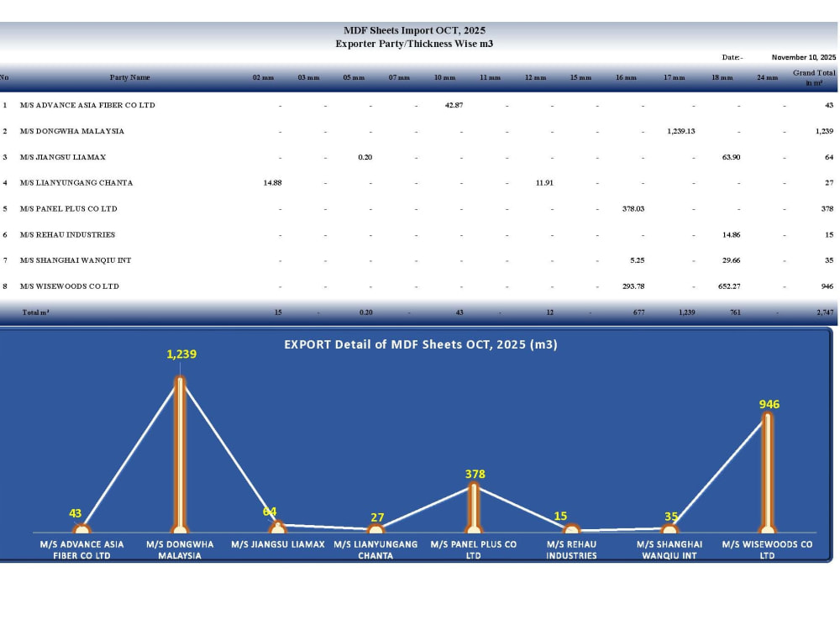The height and width of the screenshot is (630, 840).
Task: Select table row 'M/S DONGWHA MALAYSIA'
Action: (417, 131)
